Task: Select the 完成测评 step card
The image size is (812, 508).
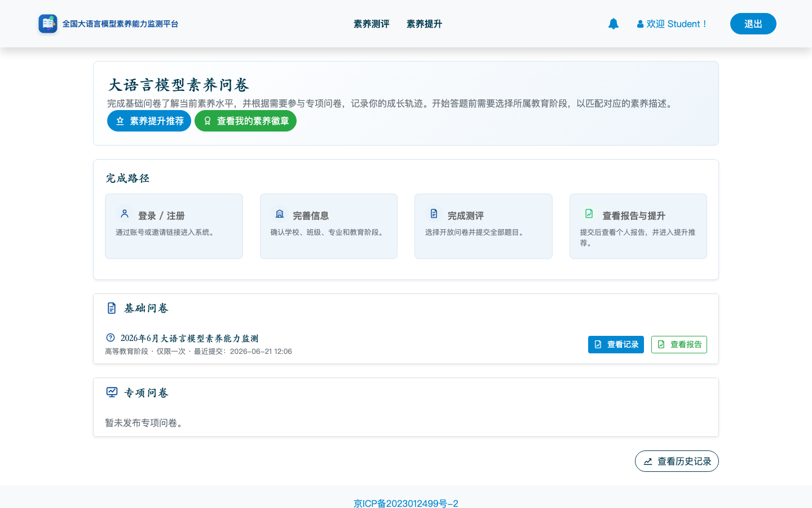Action: tap(483, 226)
